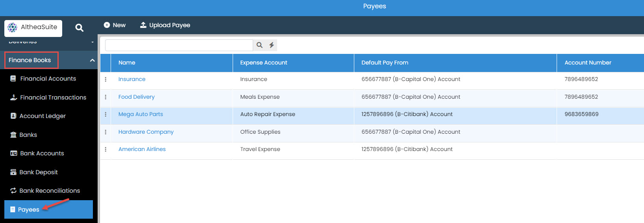Viewport: 644px width, 223px height.
Task: Click the AltheaSuite logo button
Action: (x=33, y=28)
